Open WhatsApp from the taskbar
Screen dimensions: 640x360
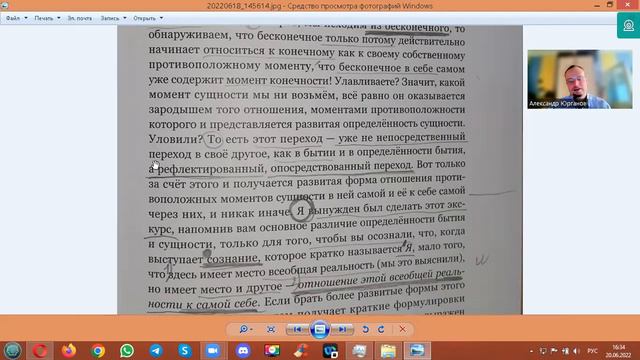[127, 350]
